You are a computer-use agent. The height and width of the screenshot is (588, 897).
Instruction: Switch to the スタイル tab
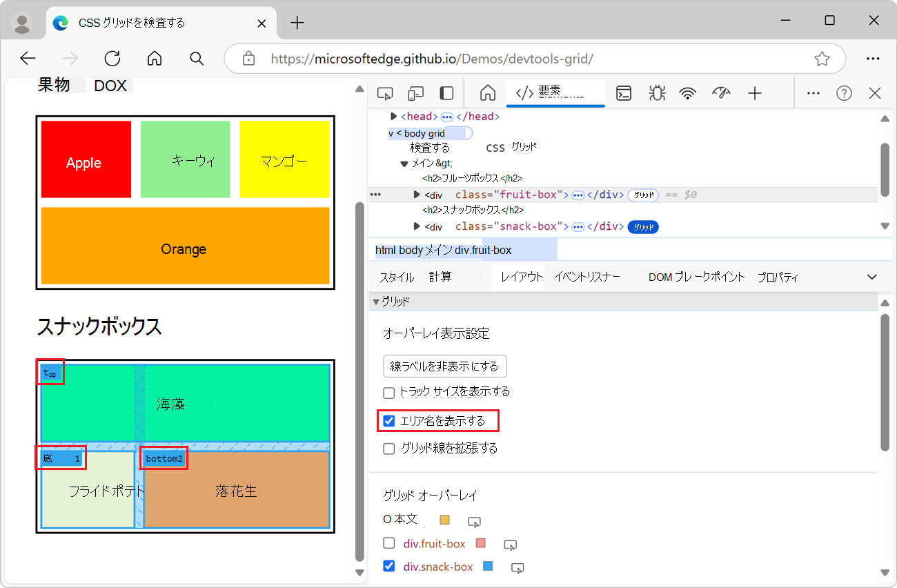(395, 276)
